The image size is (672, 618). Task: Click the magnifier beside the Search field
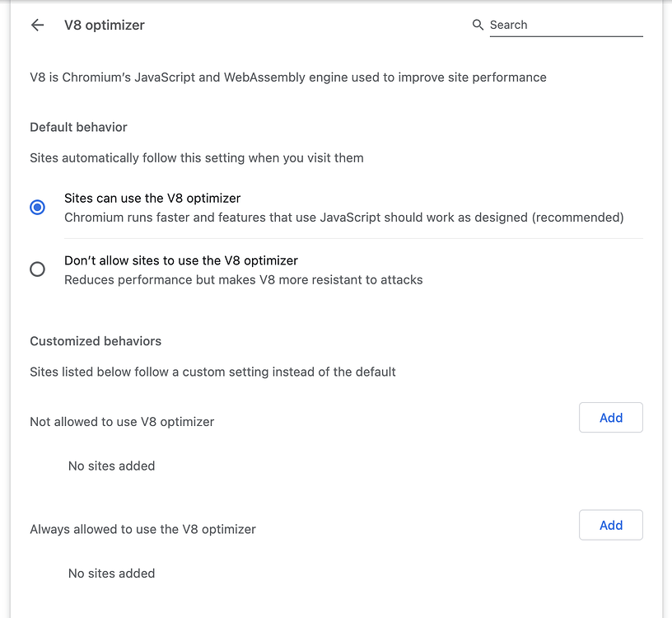[x=478, y=25]
